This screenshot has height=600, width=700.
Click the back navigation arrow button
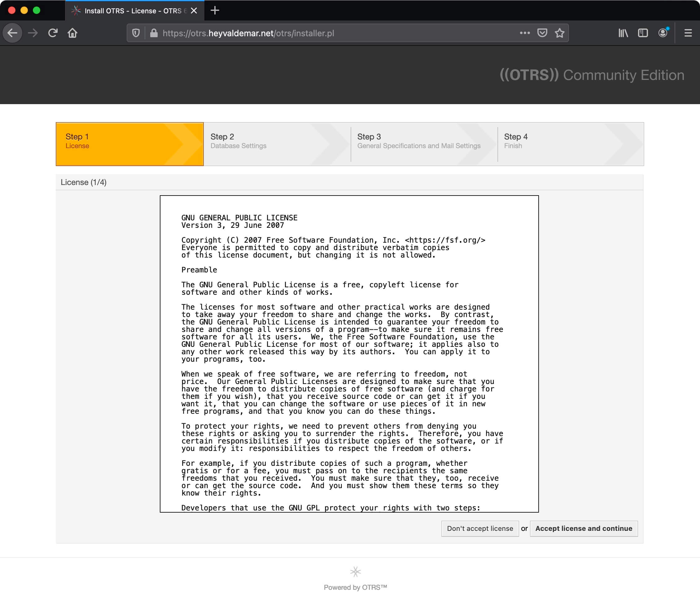point(13,33)
